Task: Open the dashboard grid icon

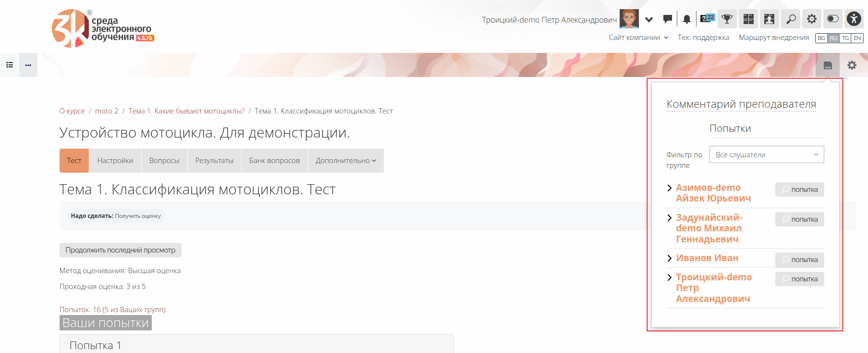Action: pyautogui.click(x=748, y=19)
